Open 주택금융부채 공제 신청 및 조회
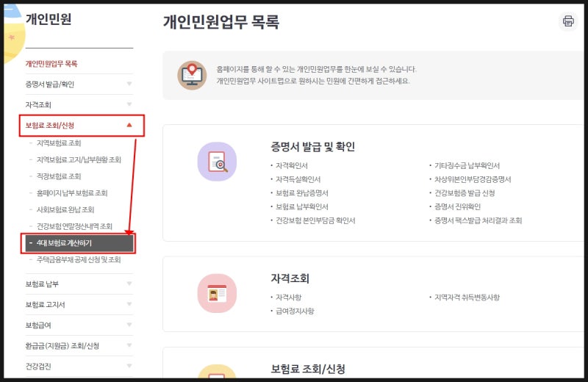 [x=79, y=259]
